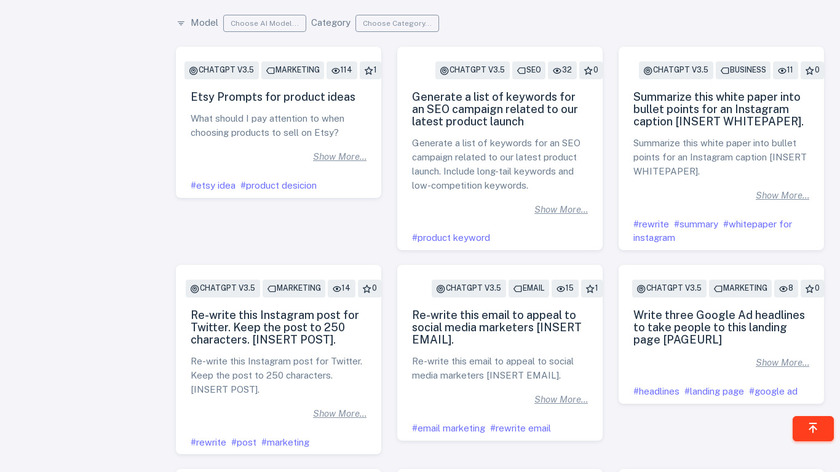Expand Show More on SEO keywords card
840x472 pixels.
pyautogui.click(x=560, y=209)
